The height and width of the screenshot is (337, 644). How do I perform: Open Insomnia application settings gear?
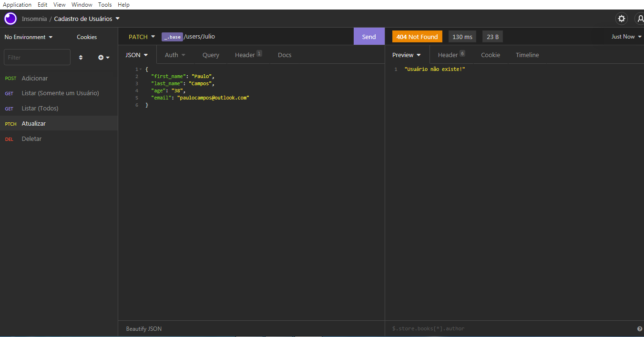(x=621, y=19)
